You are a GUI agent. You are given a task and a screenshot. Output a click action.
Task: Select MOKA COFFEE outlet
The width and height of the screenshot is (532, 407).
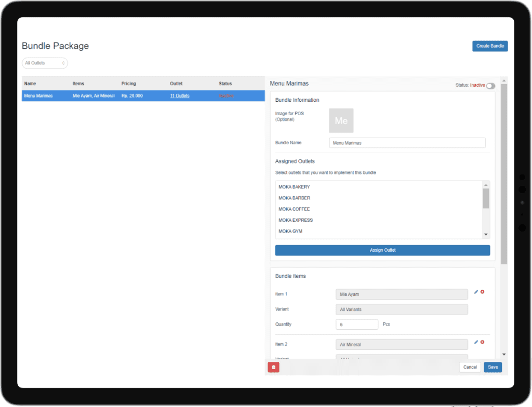294,209
